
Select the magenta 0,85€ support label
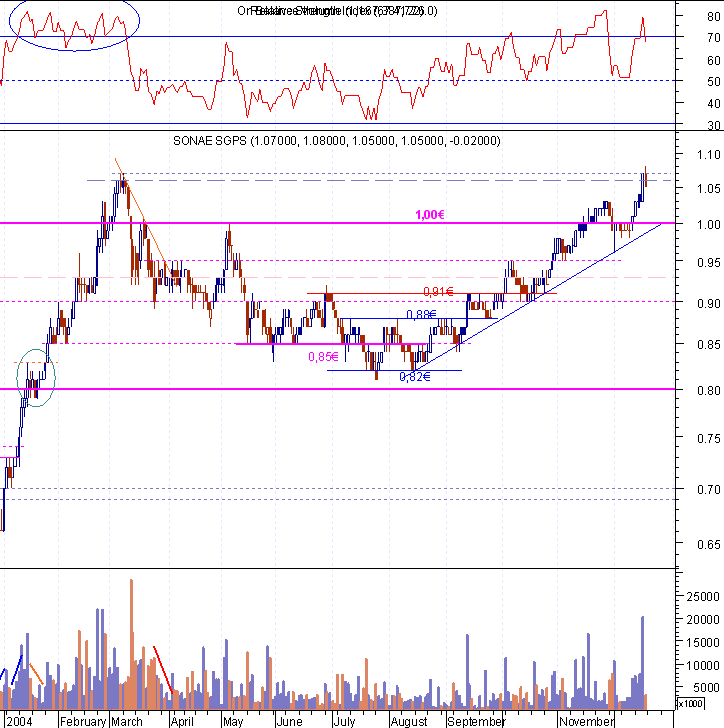point(323,357)
